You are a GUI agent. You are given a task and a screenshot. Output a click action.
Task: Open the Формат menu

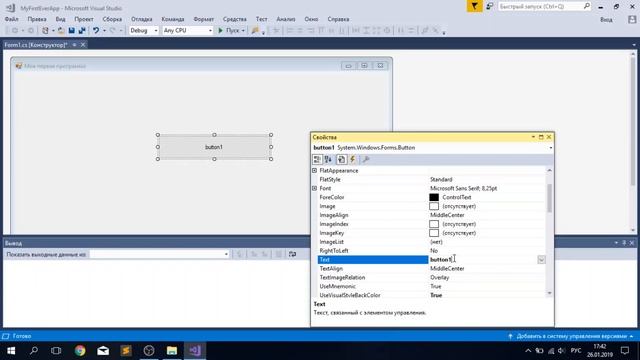coord(204,19)
